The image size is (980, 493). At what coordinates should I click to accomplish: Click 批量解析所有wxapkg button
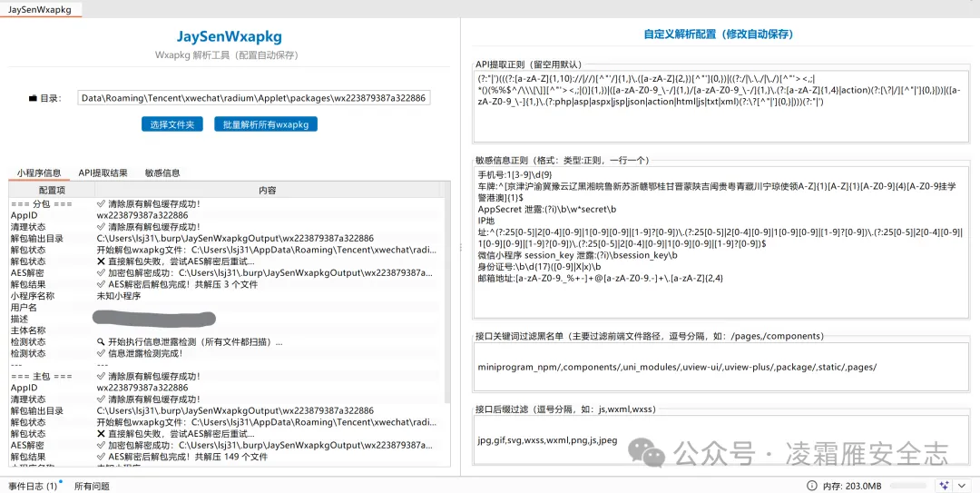266,124
